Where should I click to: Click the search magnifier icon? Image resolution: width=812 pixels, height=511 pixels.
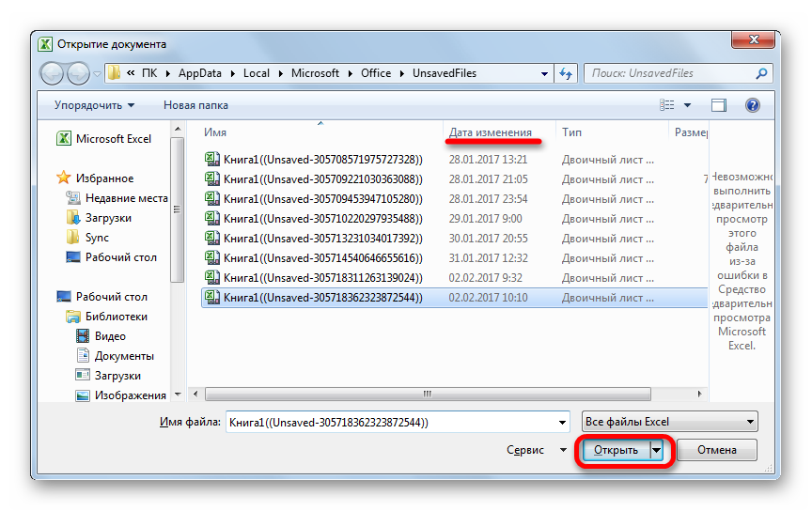pyautogui.click(x=761, y=73)
